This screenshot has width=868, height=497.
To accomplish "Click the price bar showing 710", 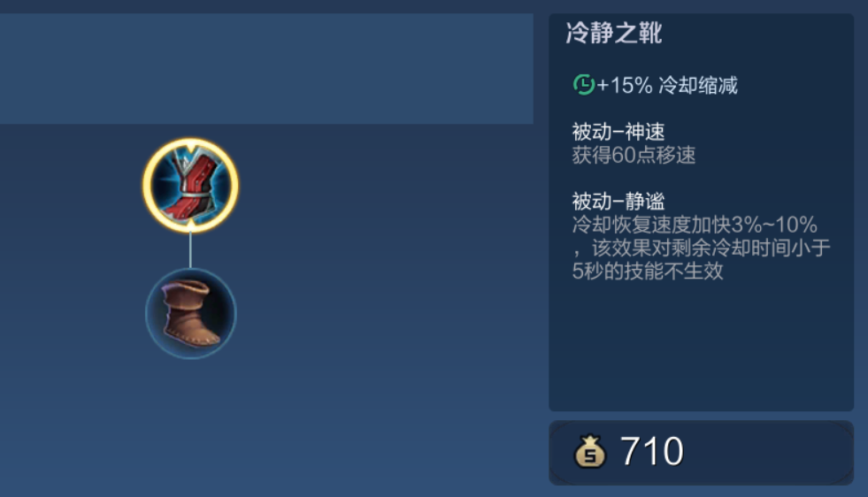I will click(x=701, y=453).
